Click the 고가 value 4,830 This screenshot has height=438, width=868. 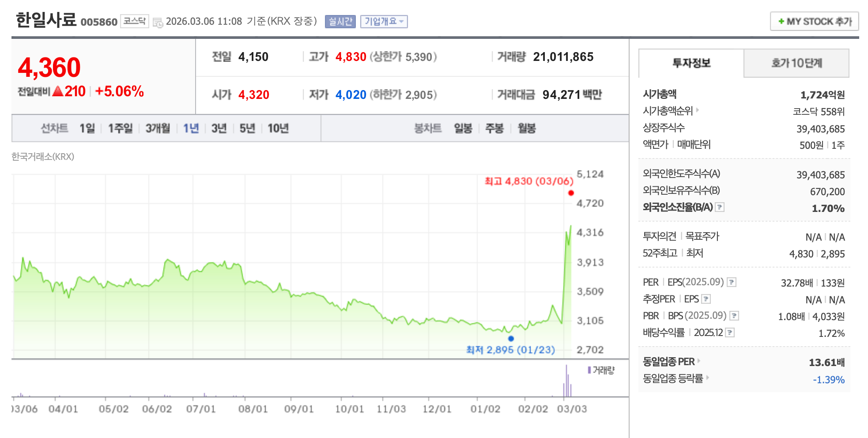coord(351,57)
